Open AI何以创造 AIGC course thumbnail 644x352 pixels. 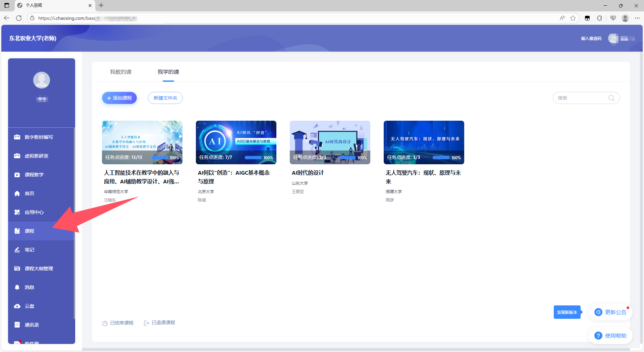click(x=236, y=142)
